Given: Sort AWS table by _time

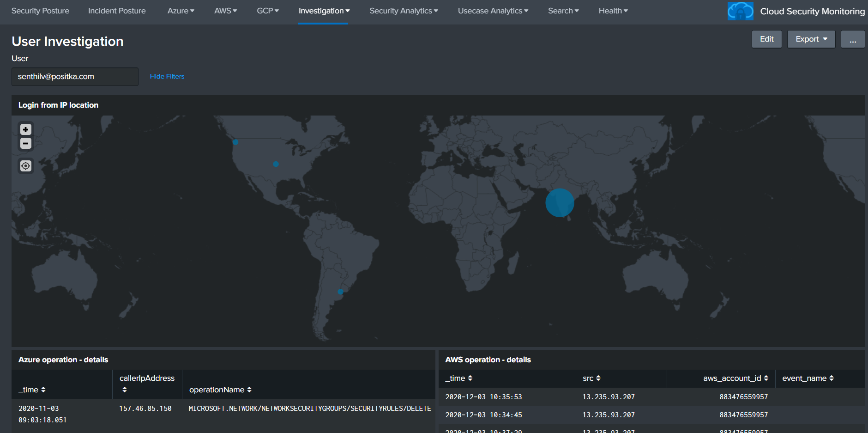Looking at the screenshot, I should tap(459, 378).
